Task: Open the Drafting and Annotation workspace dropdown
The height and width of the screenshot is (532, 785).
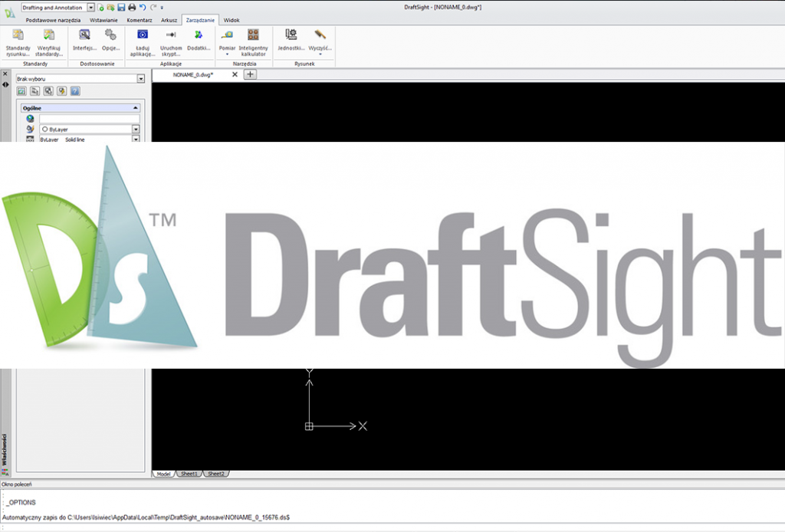Action: click(x=90, y=8)
